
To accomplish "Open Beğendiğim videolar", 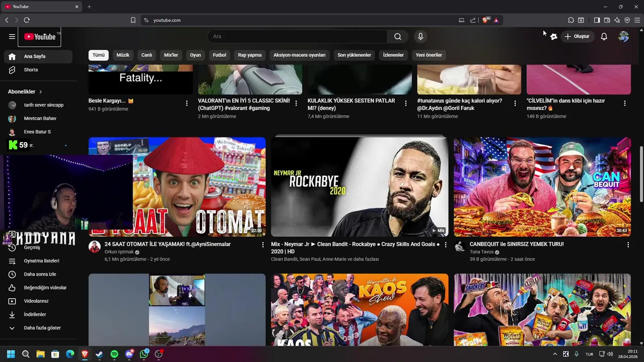I will (38, 288).
